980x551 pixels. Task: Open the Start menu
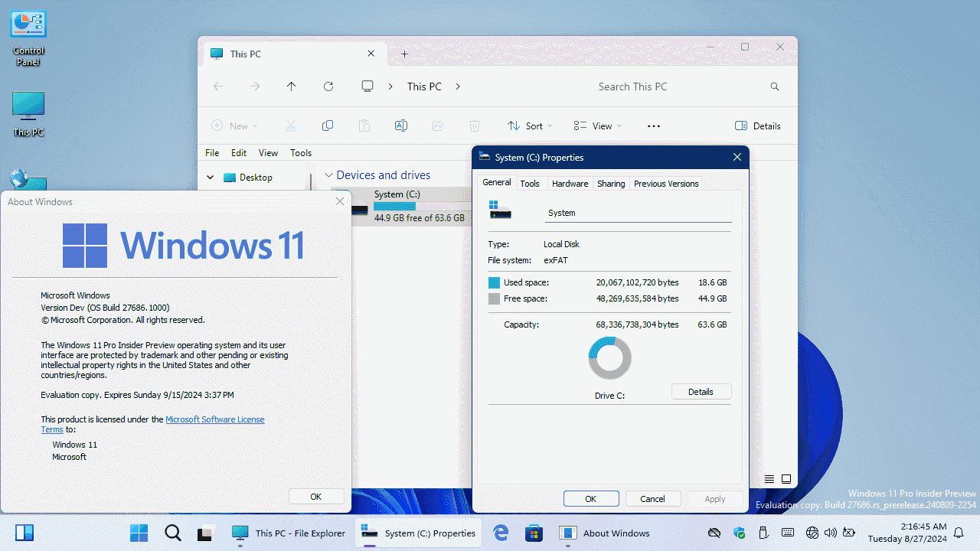(139, 533)
